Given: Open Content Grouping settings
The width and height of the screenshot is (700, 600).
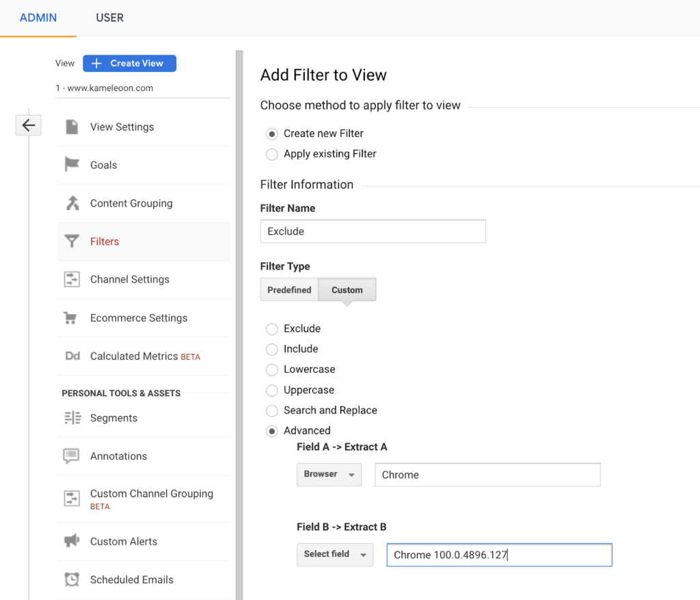Looking at the screenshot, I should coord(72,203).
